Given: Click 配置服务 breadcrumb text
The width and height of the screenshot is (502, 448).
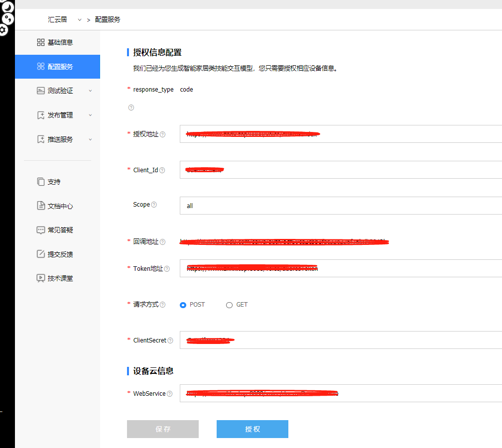Looking at the screenshot, I should click(x=108, y=19).
